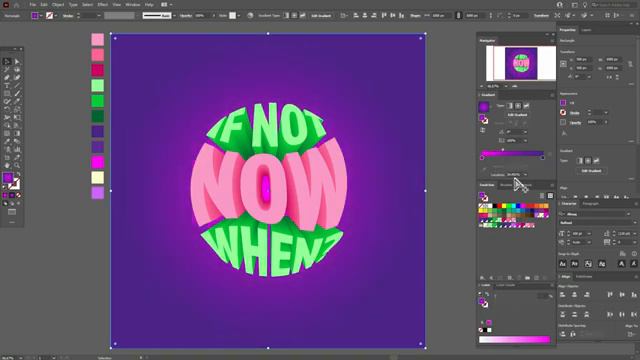Open the Type menu
This screenshot has width=640, height=360.
tap(73, 4)
